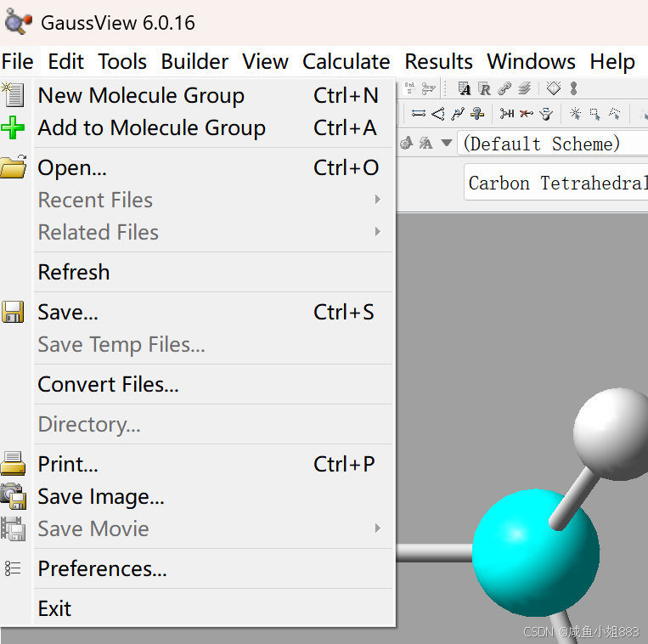Open the Tools menu
This screenshot has height=644, width=648.
(x=122, y=61)
